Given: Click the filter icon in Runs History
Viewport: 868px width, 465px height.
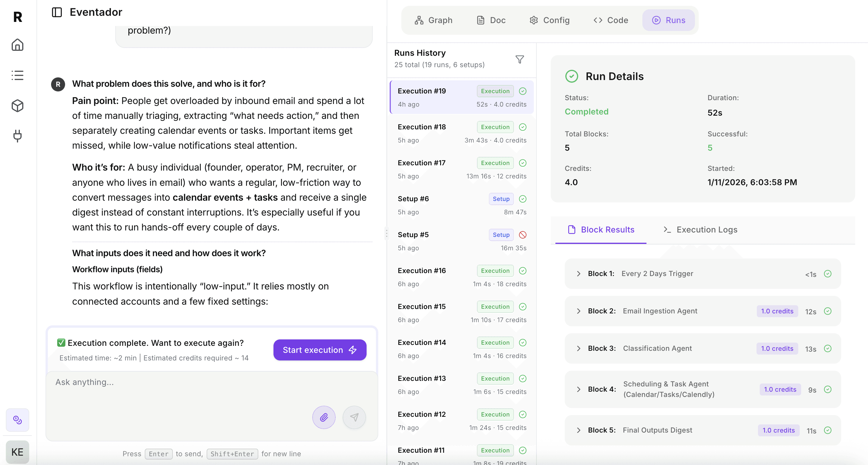Looking at the screenshot, I should [x=520, y=59].
